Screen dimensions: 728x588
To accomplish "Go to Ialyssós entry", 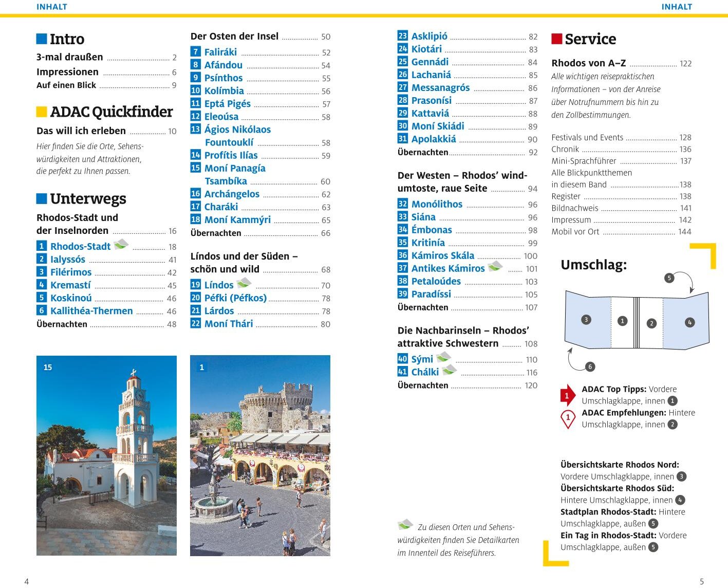I will pos(106,260).
